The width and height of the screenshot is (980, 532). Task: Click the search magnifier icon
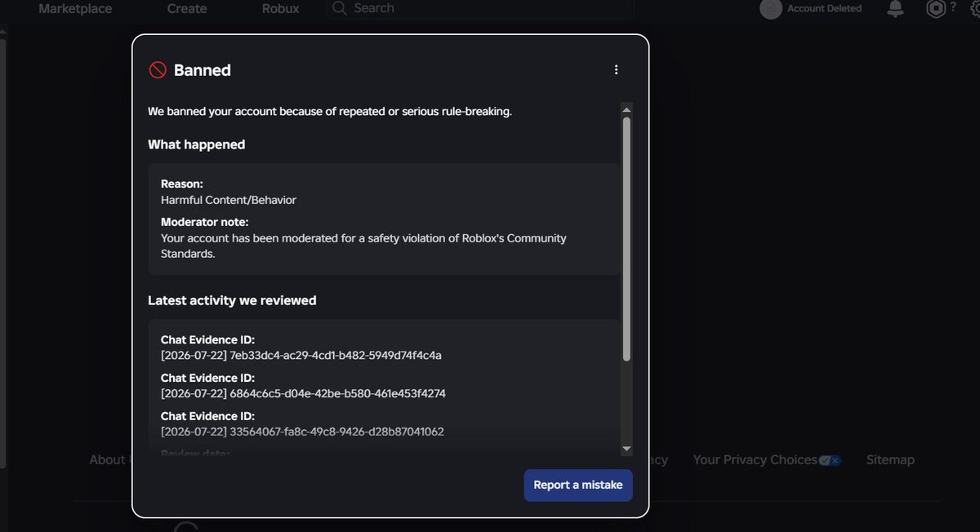(x=340, y=8)
